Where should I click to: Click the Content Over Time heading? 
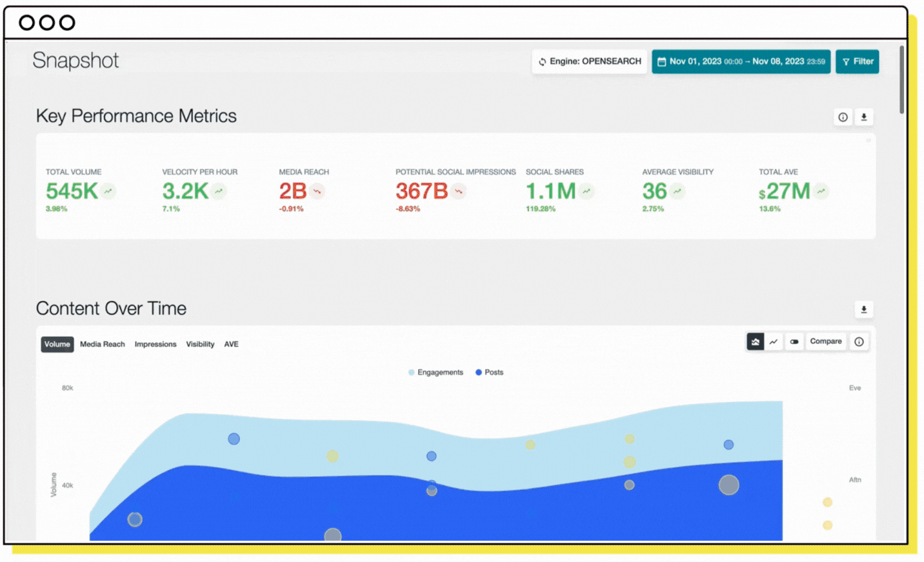111,308
